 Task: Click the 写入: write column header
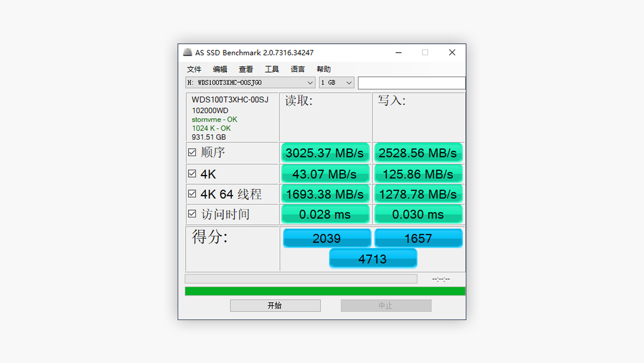point(392,100)
